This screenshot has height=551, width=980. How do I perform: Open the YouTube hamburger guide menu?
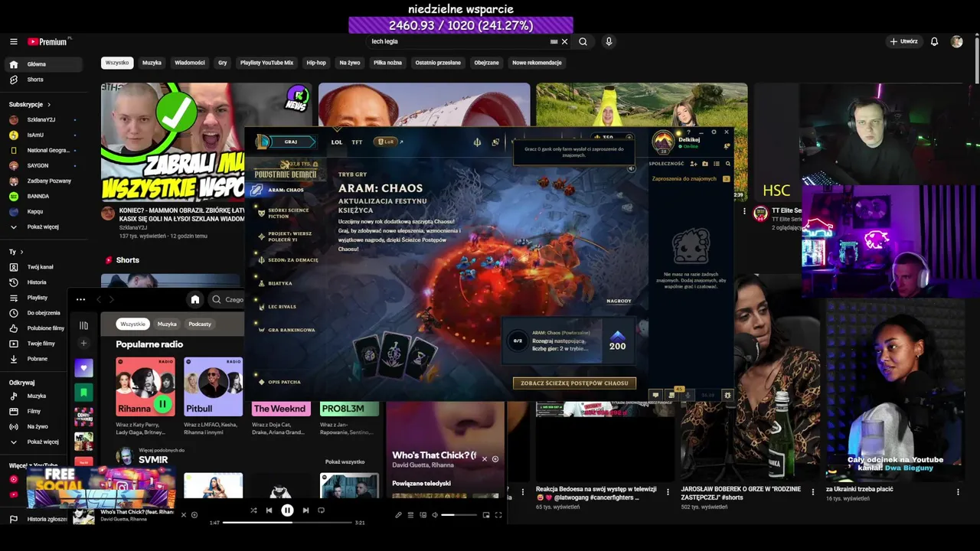pyautogui.click(x=13, y=41)
